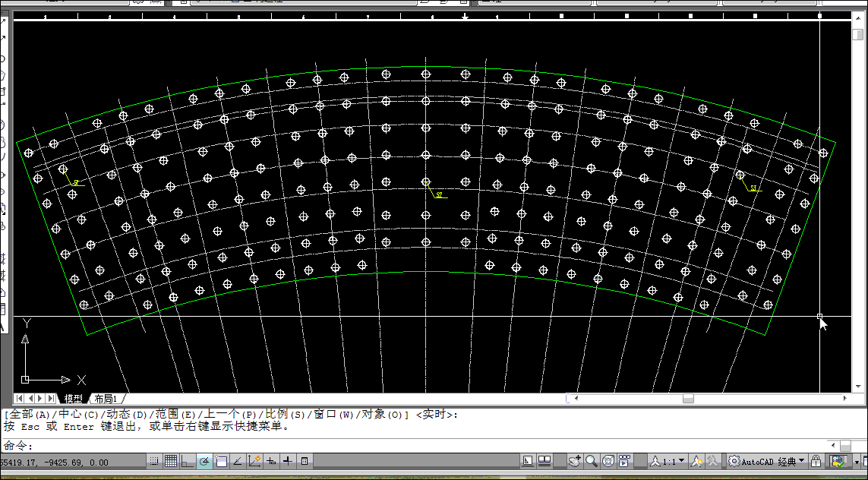The width and height of the screenshot is (868, 480).
Task: Open annotation scale 1:1 dropdown
Action: pyautogui.click(x=668, y=461)
